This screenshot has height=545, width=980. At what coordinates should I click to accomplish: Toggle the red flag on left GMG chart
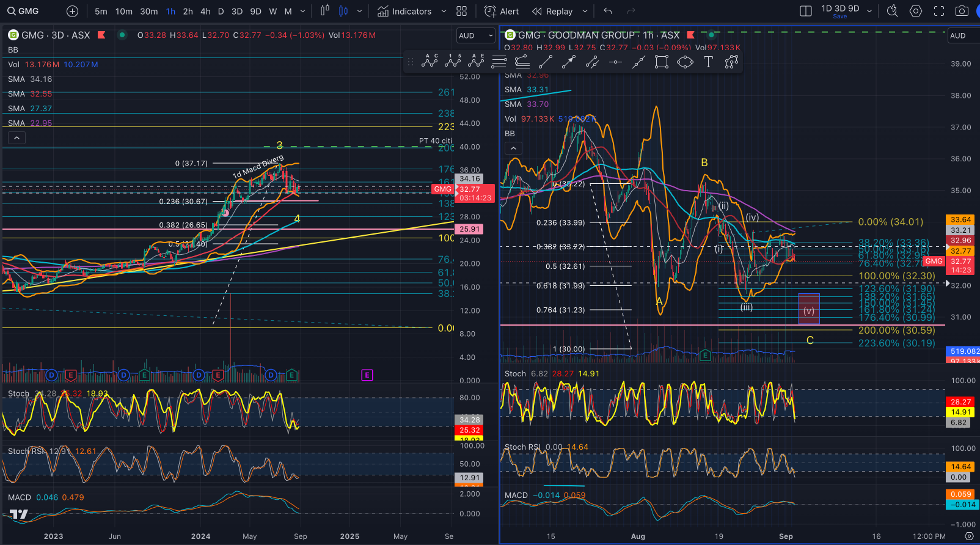[x=102, y=35]
